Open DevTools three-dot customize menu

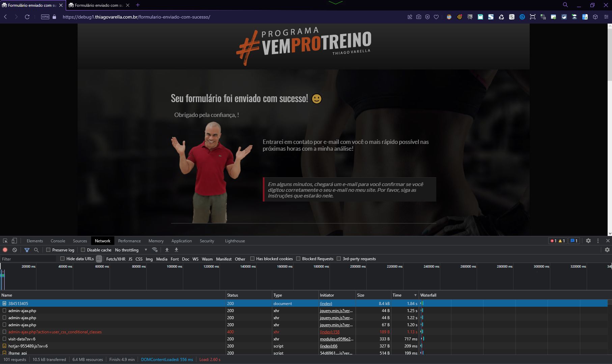click(x=598, y=241)
